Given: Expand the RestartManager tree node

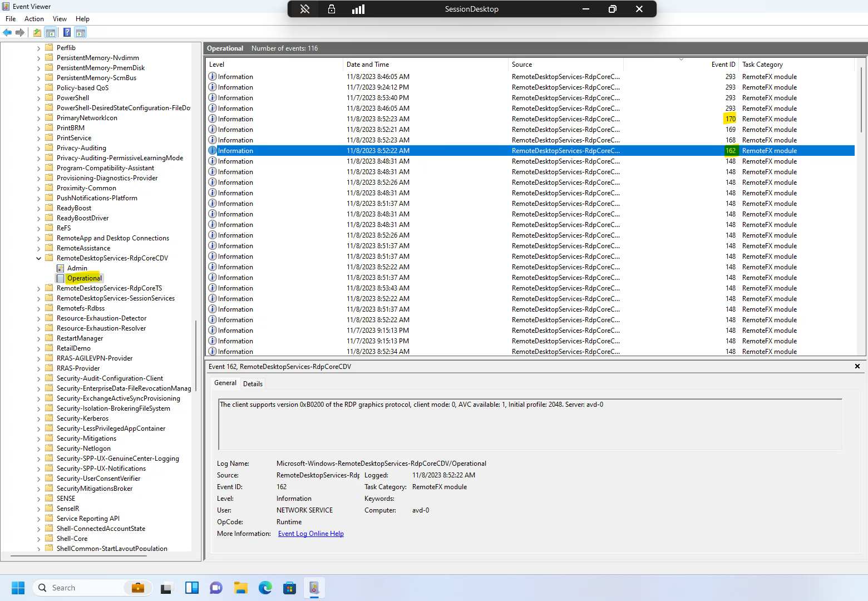Looking at the screenshot, I should pyautogui.click(x=38, y=338).
